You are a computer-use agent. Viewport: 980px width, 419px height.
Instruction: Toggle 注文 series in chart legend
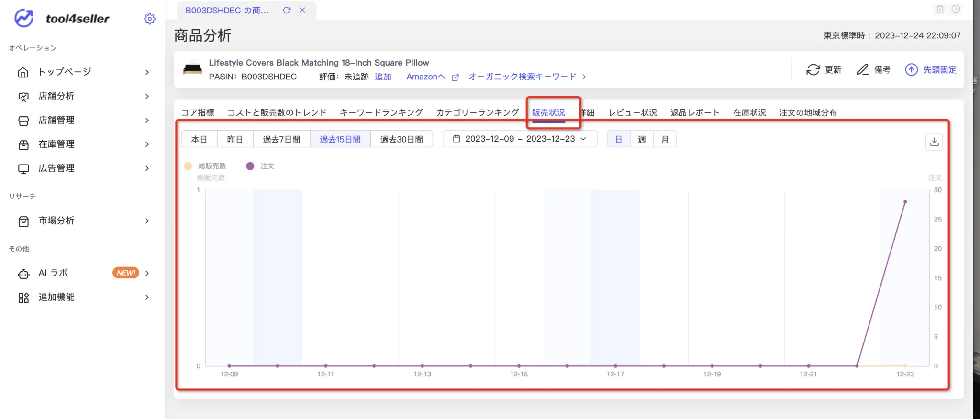[x=260, y=166]
